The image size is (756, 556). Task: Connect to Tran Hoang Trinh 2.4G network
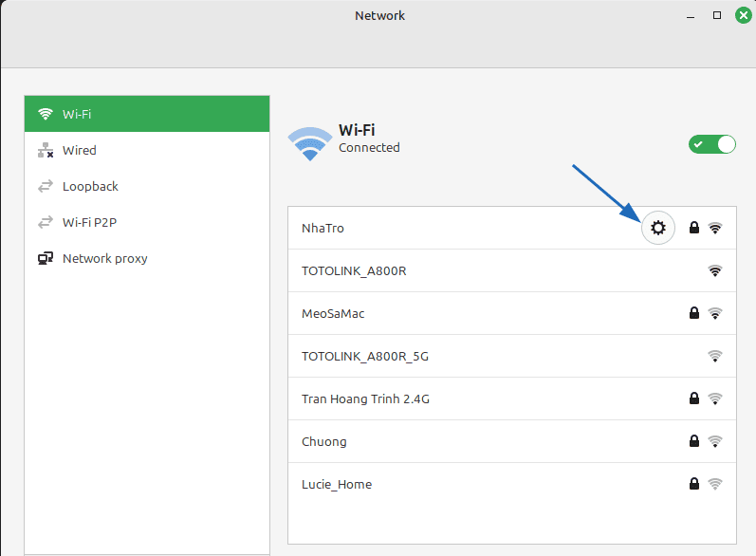pos(365,398)
